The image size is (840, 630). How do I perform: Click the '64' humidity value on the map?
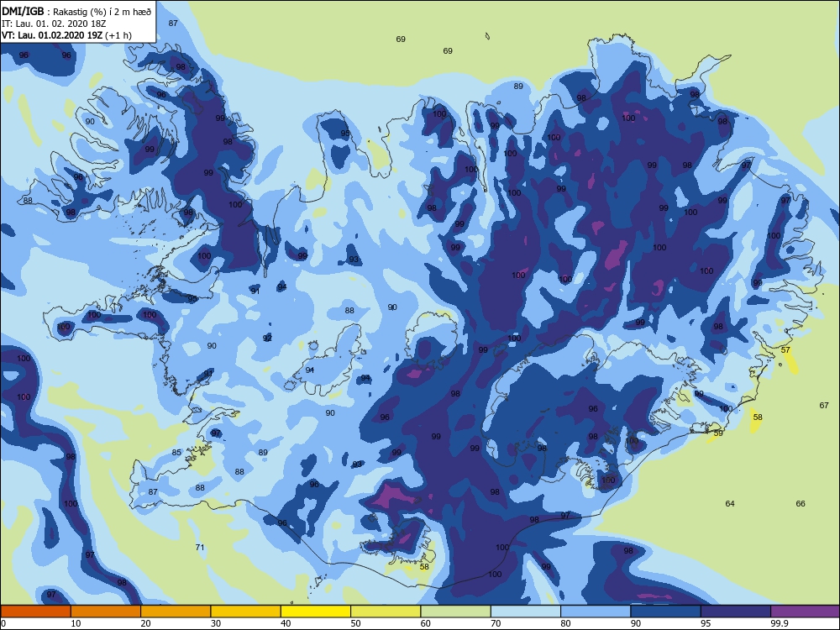(x=730, y=503)
